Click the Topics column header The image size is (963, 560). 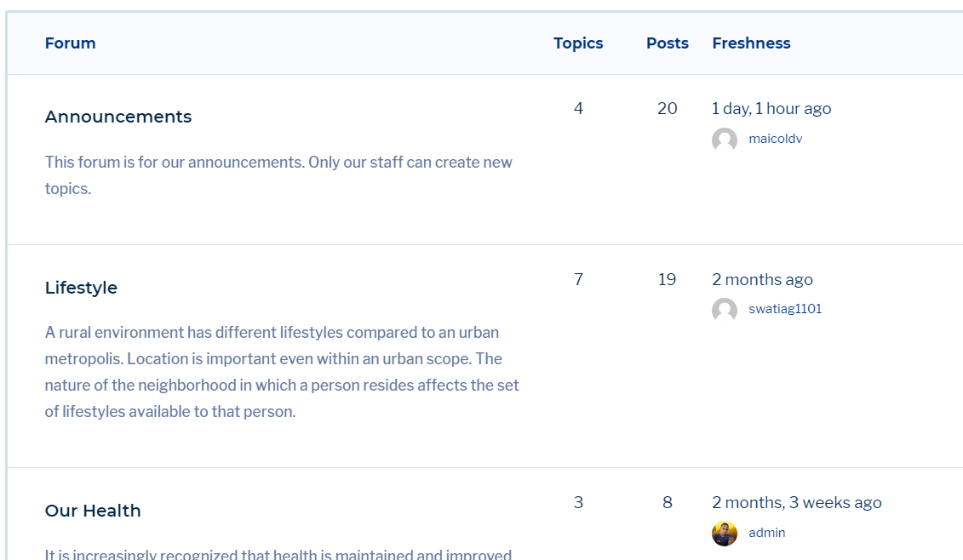pos(578,43)
